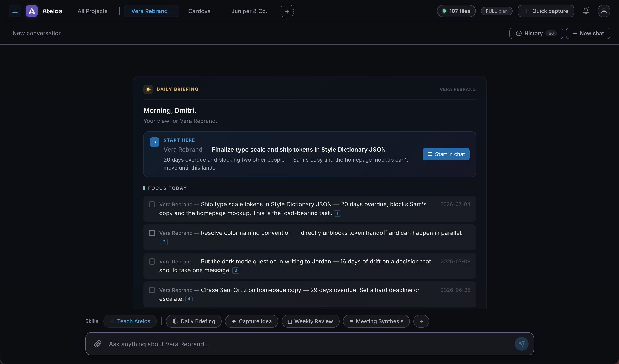Open citation reference 4
619x364 pixels.
[x=189, y=299]
